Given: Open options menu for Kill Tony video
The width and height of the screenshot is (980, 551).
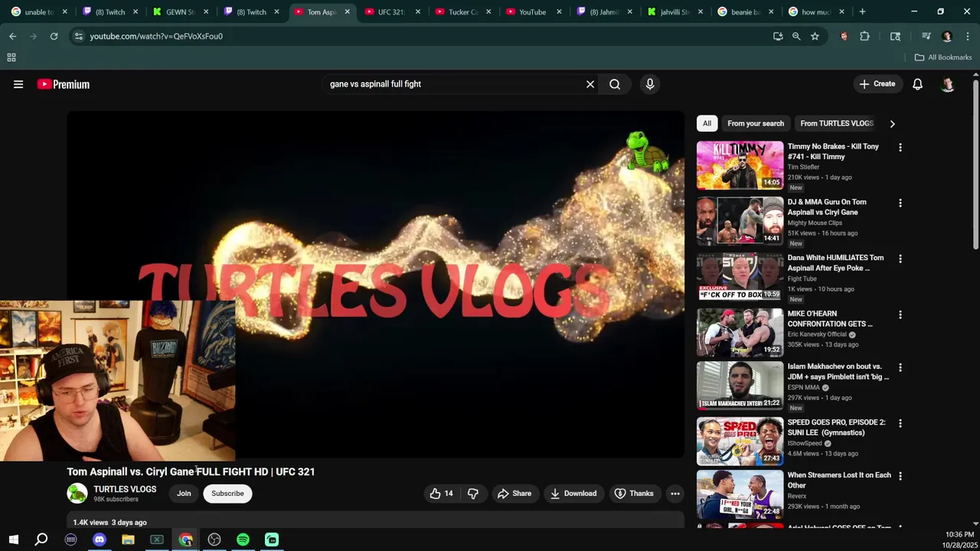Looking at the screenshot, I should point(900,147).
